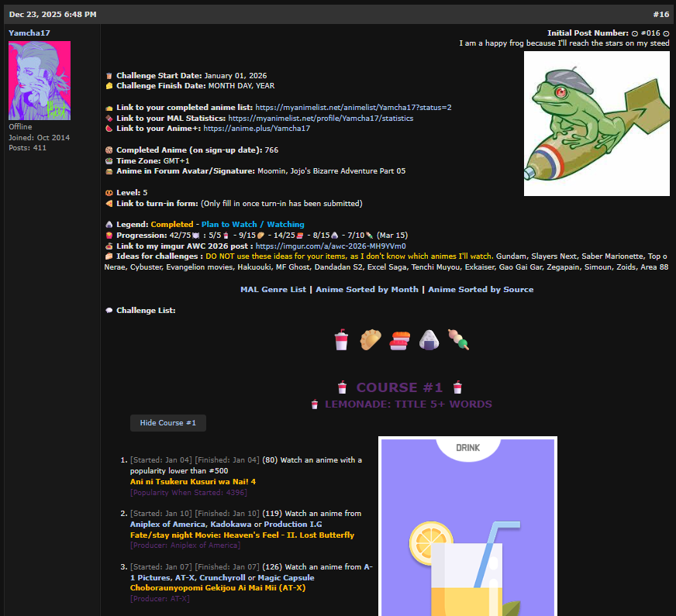The image size is (676, 616).
Task: Click the DRINK lemonade card image
Action: (x=467, y=526)
